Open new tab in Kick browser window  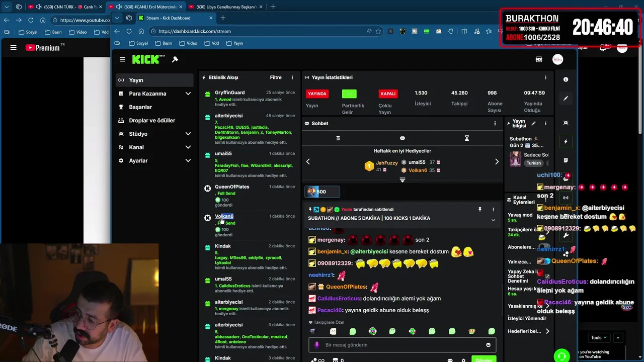tap(223, 18)
